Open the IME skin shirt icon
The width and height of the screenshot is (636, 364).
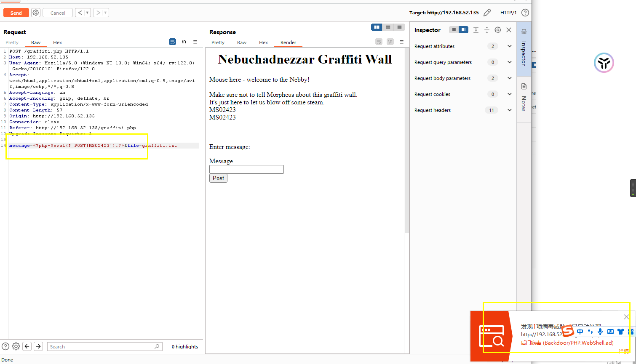point(620,332)
